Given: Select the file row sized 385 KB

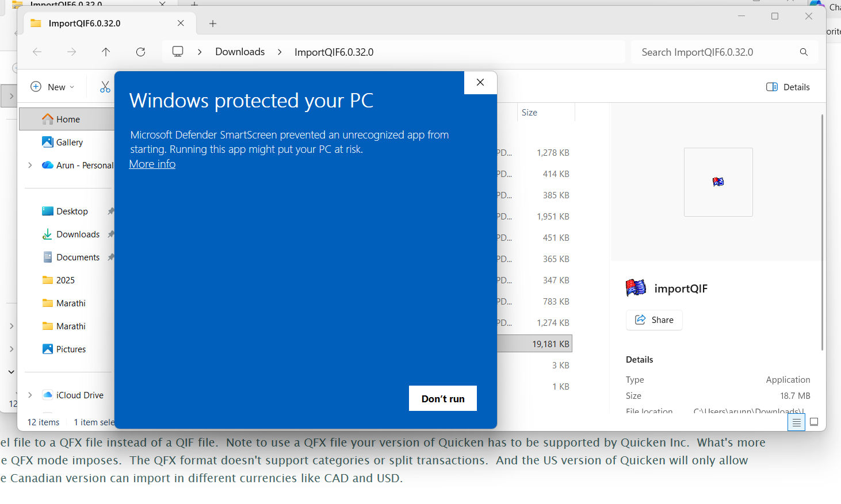Looking at the screenshot, I should coord(534,195).
